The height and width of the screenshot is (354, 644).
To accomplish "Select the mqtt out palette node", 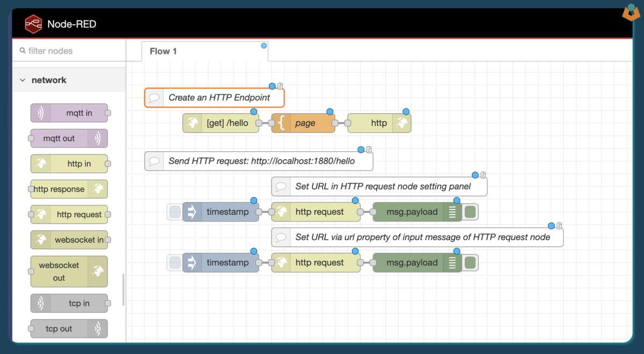I will coord(69,138).
